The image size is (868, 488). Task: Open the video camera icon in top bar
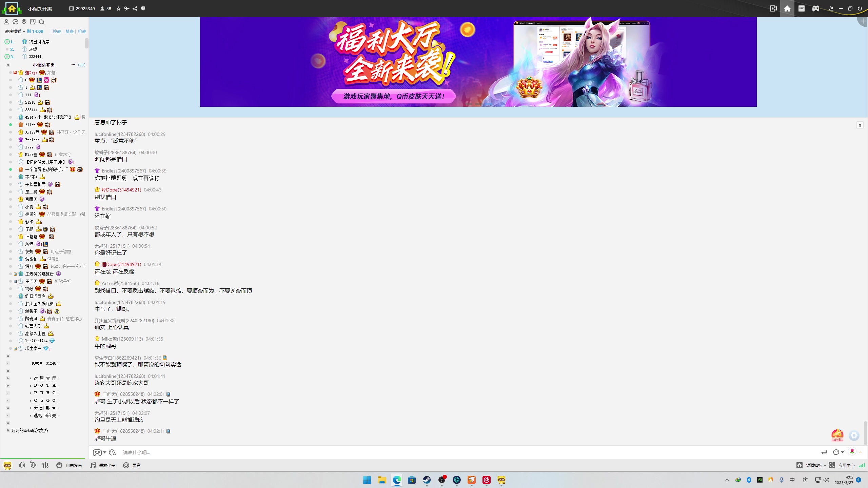pyautogui.click(x=773, y=8)
